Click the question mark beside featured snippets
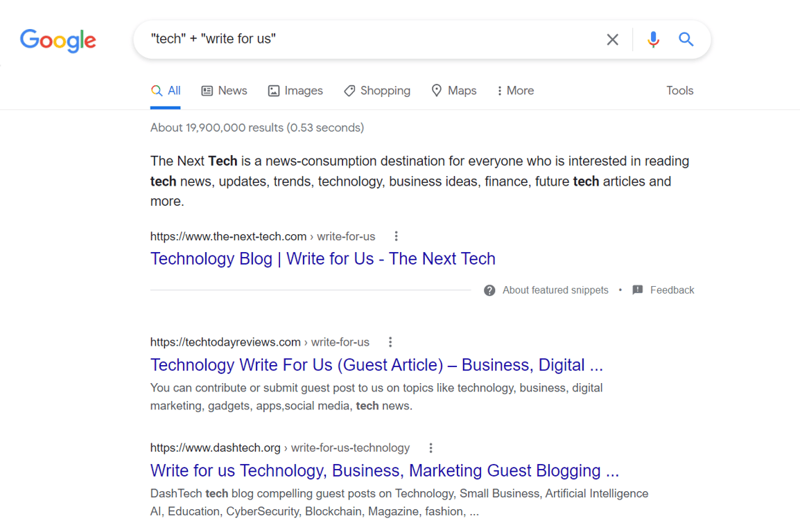Viewport: 800px width, 532px height. (x=489, y=290)
